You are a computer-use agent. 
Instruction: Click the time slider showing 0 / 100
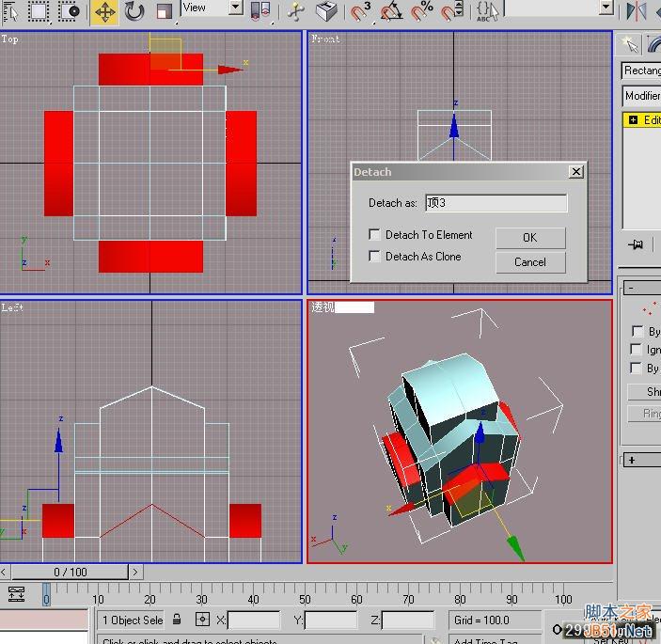pos(70,572)
